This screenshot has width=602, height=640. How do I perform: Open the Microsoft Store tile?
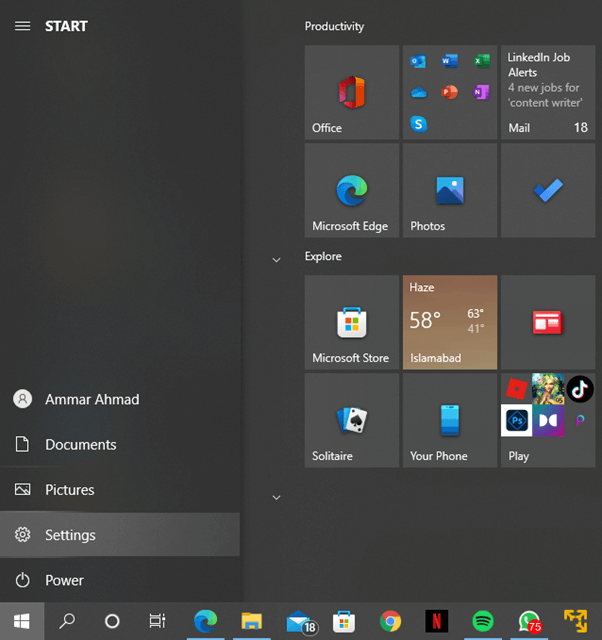pyautogui.click(x=351, y=322)
